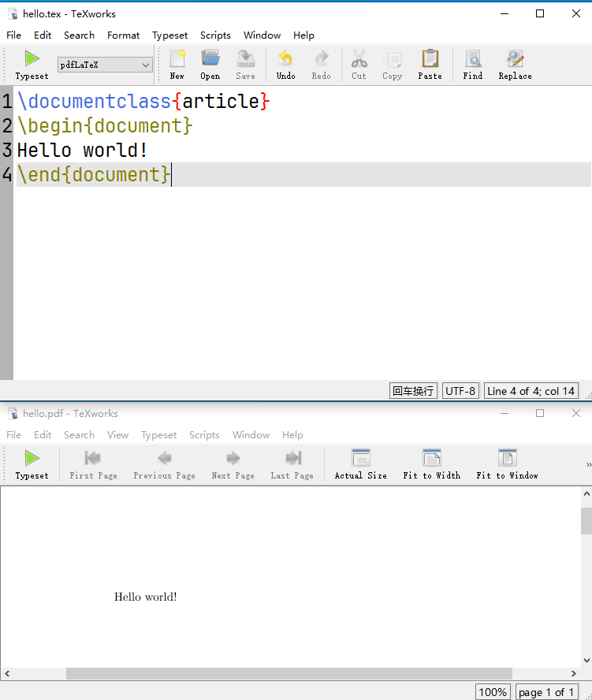Click the Redo arrow icon
This screenshot has height=700, width=592.
point(322,65)
